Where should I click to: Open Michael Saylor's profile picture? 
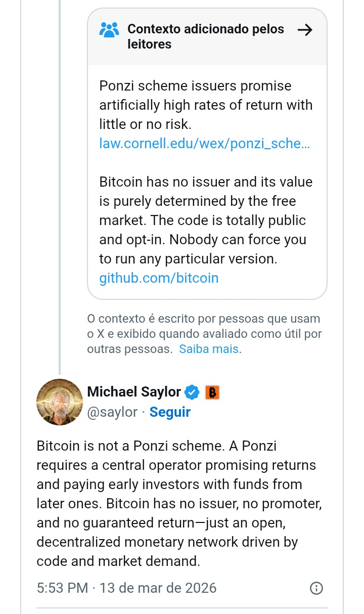[x=60, y=402]
